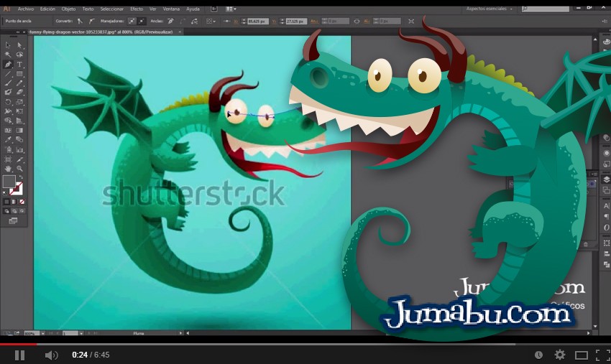Select the Type tool
611x364 pixels.
click(19, 64)
